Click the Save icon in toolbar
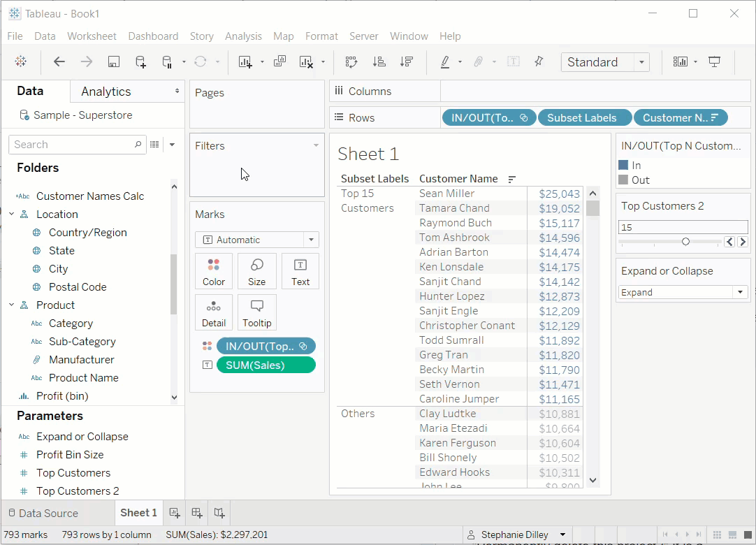756x545 pixels. point(114,61)
